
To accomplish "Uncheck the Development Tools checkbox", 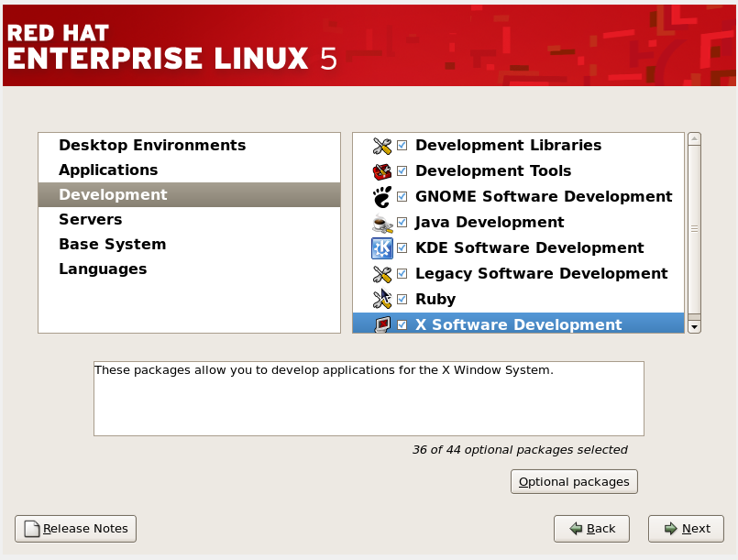I will tap(402, 170).
